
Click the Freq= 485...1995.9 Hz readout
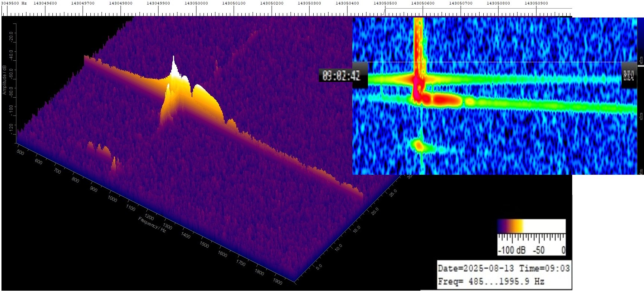[491, 281]
